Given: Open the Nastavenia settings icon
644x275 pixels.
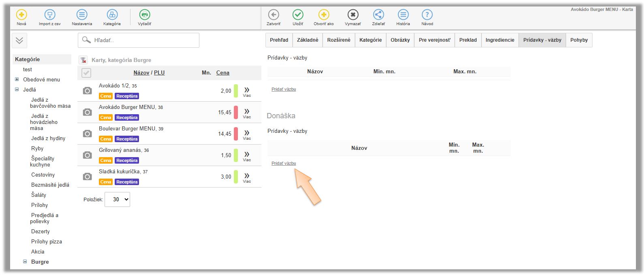Looking at the screenshot, I should (x=82, y=15).
